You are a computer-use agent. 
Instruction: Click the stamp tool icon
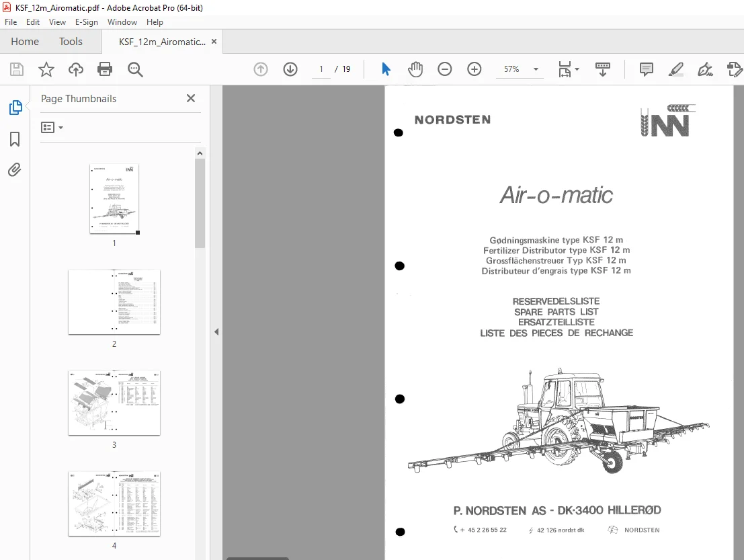pos(735,69)
